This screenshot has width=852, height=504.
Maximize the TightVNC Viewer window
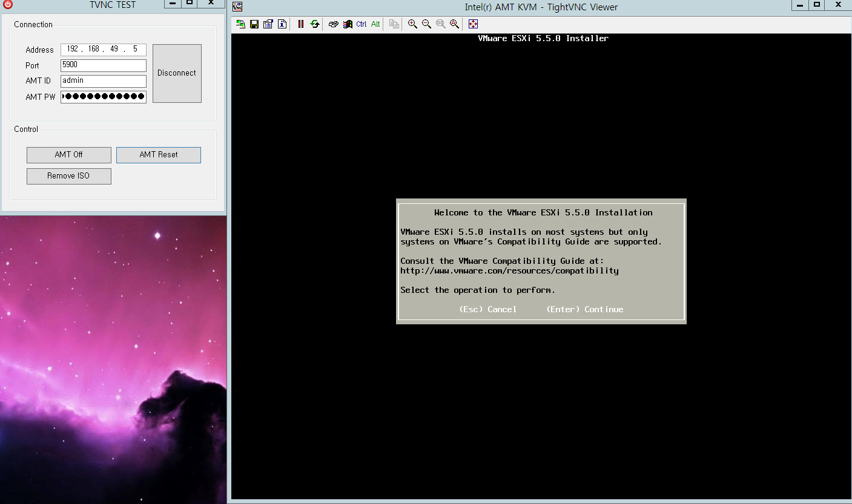point(816,4)
